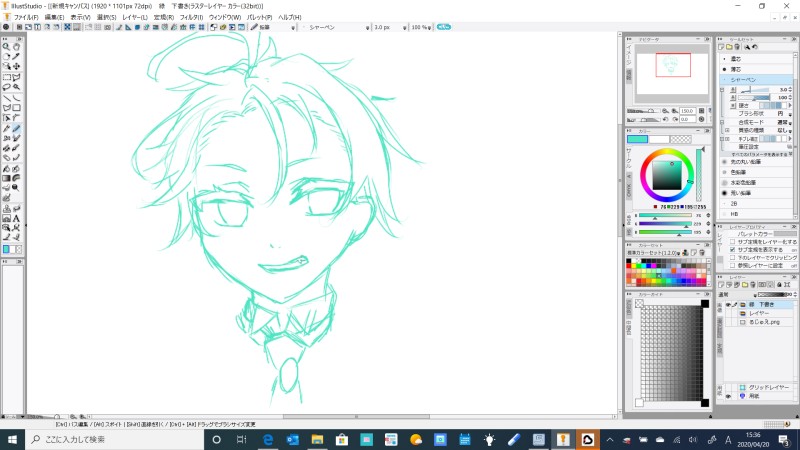This screenshot has height=450, width=800.
Task: Open the 質感の種類 dropdown
Action: coord(790,131)
